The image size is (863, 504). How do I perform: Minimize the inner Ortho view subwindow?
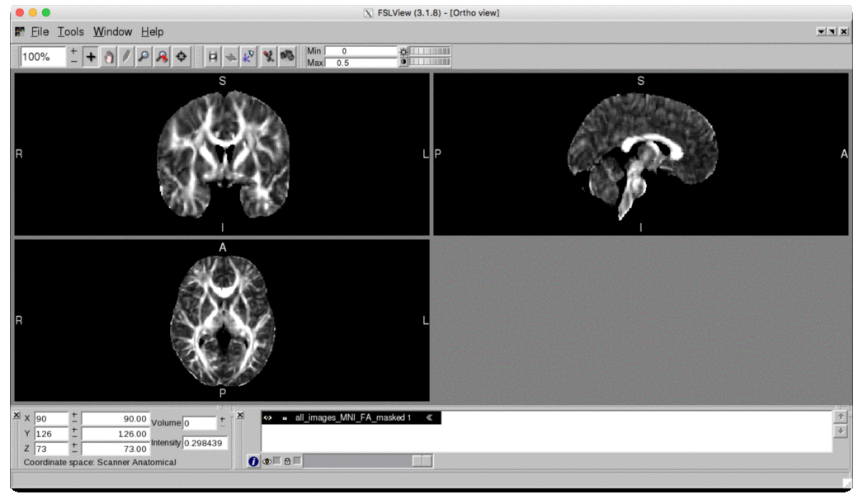pos(821,32)
